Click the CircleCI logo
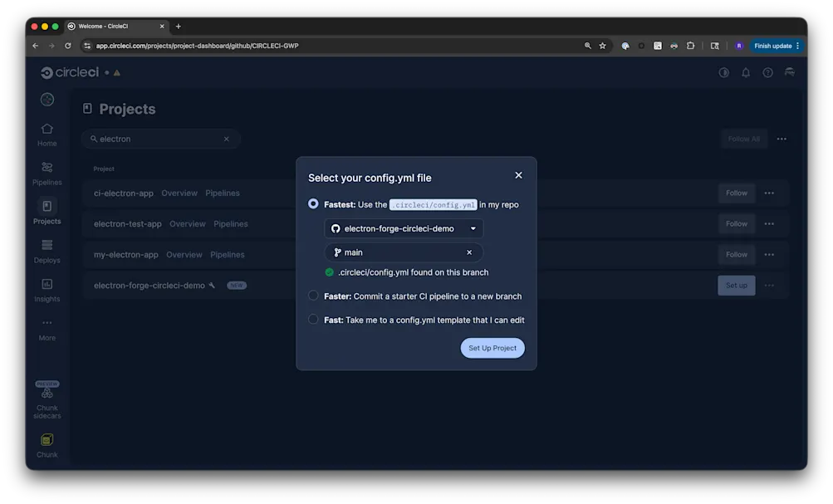Image resolution: width=833 pixels, height=504 pixels. coord(70,73)
